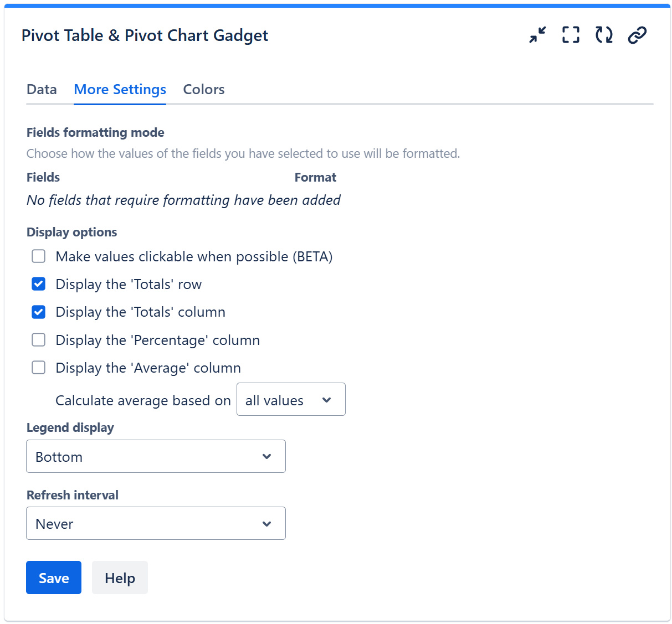Viewport: 672px width, 624px height.
Task: Click the chevron in Refresh interval field
Action: (x=267, y=524)
